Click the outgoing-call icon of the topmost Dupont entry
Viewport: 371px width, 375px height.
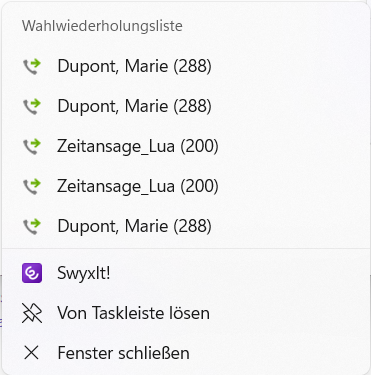[x=32, y=66]
